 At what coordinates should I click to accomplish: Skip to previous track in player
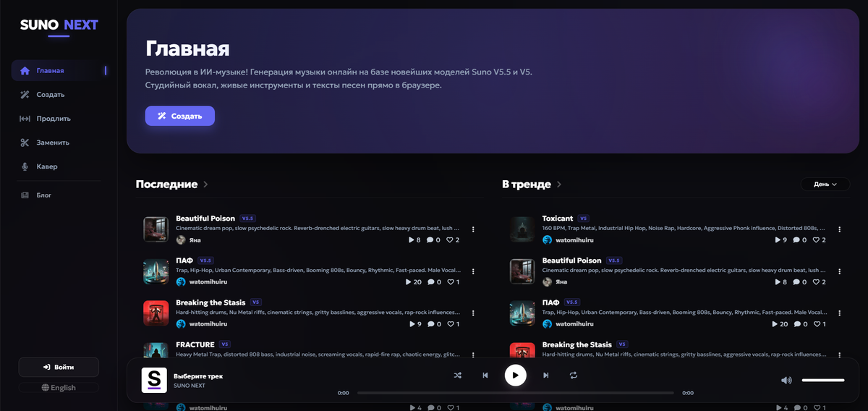tap(485, 376)
